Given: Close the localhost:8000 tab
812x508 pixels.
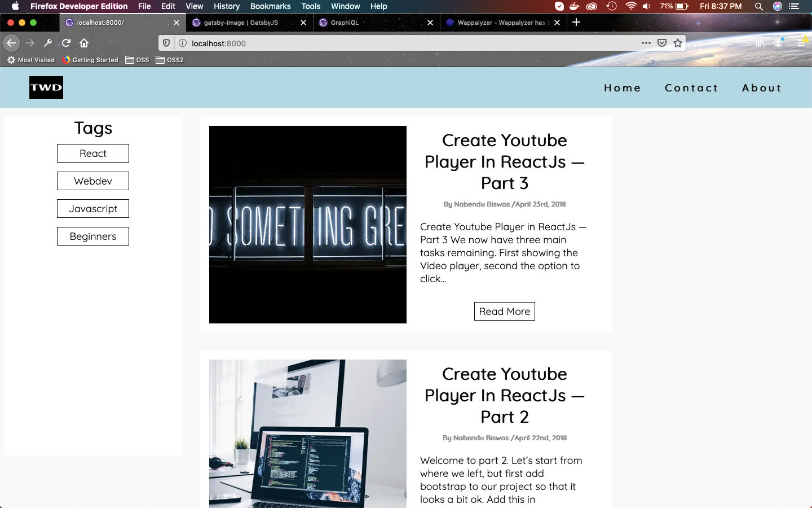Looking at the screenshot, I should (x=176, y=23).
